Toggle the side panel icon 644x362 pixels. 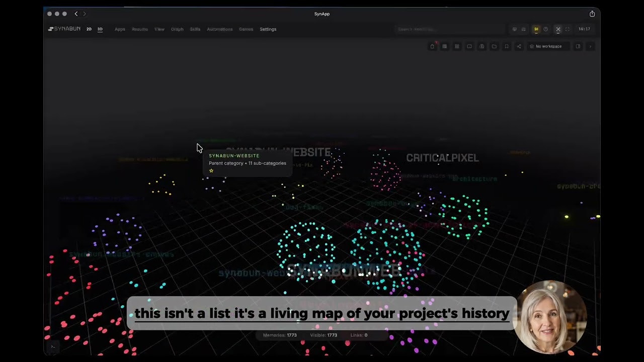tap(578, 46)
